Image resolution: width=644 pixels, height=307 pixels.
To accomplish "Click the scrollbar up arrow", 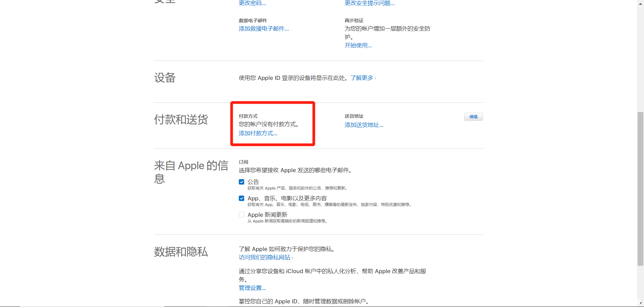I will [x=640, y=2].
